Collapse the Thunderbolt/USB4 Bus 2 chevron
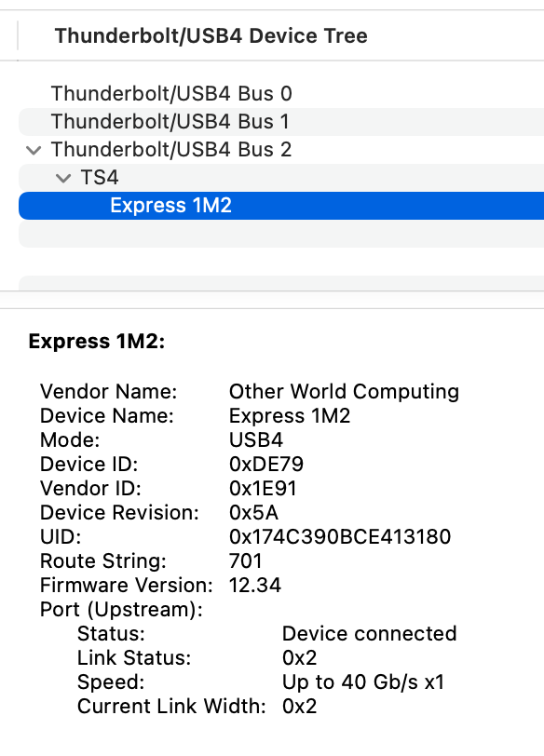The image size is (544, 756). (x=34, y=150)
